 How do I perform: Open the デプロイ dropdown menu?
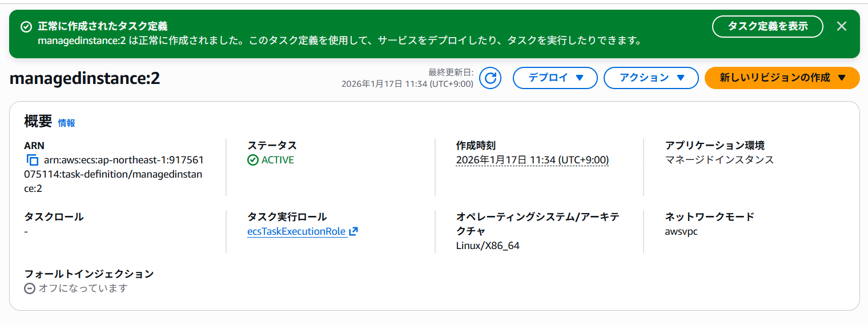pos(555,78)
